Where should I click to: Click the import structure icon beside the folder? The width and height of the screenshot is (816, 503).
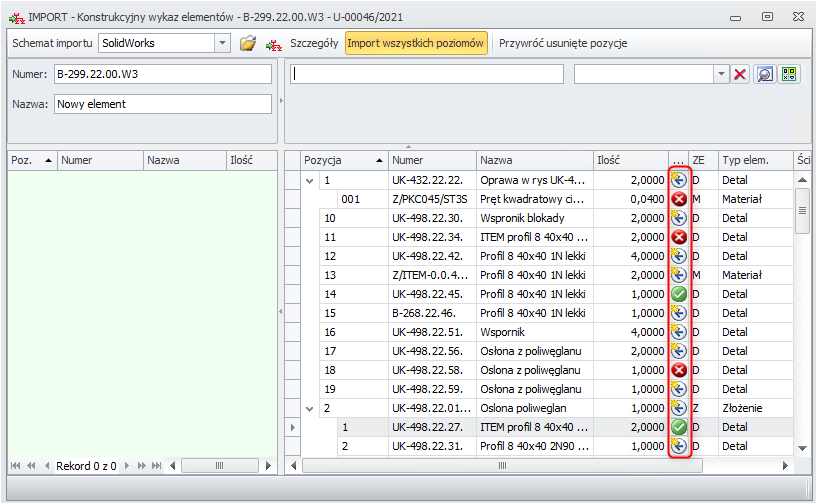tap(273, 44)
